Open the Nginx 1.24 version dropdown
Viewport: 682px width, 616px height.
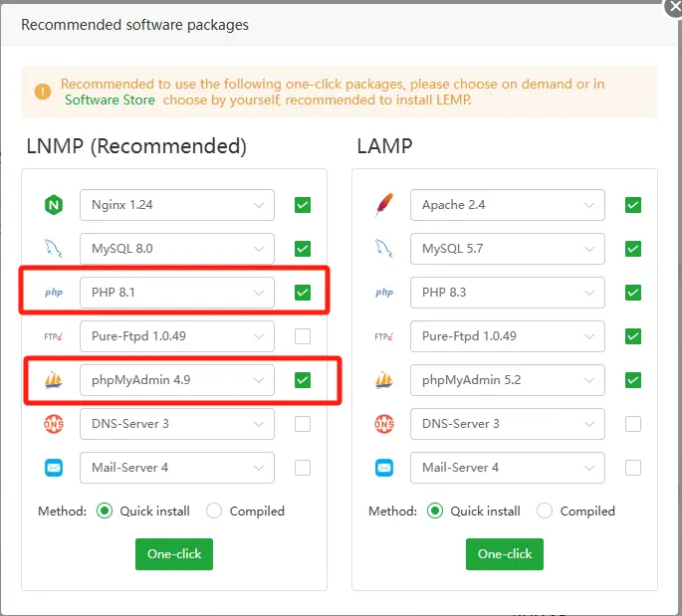click(x=177, y=205)
